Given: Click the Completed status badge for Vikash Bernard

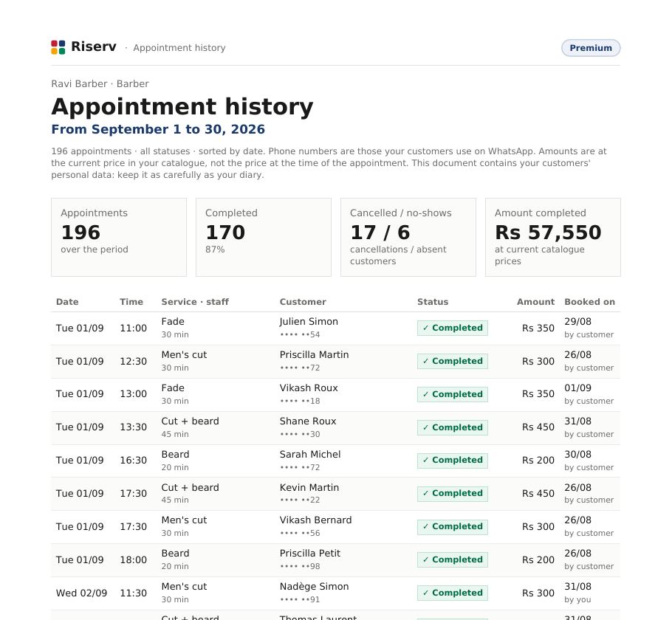Looking at the screenshot, I should pyautogui.click(x=452, y=526).
